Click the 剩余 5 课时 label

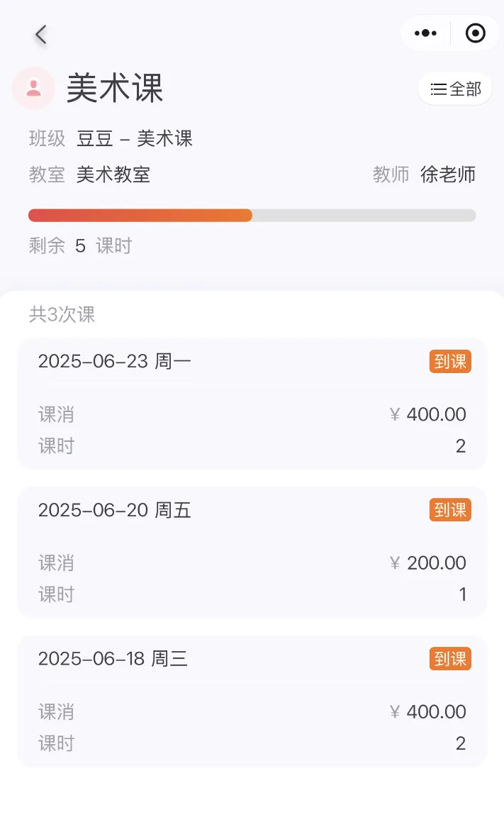pyautogui.click(x=80, y=246)
